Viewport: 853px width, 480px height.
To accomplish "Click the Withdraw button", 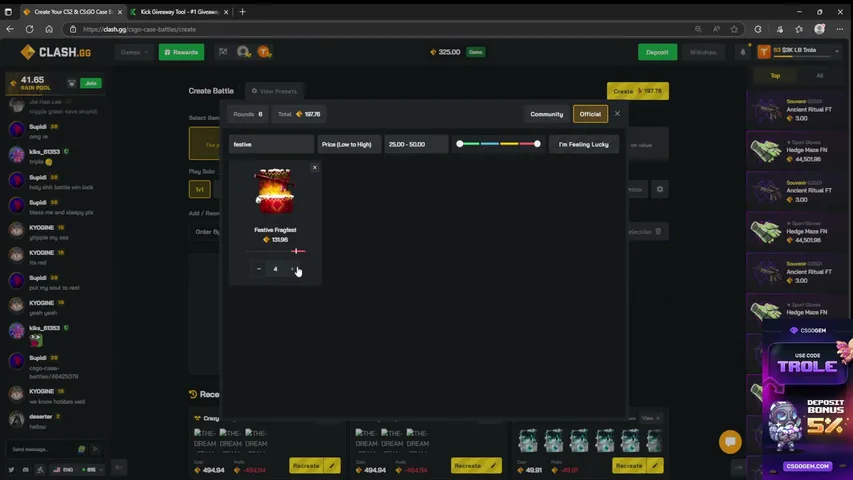I will [703, 52].
